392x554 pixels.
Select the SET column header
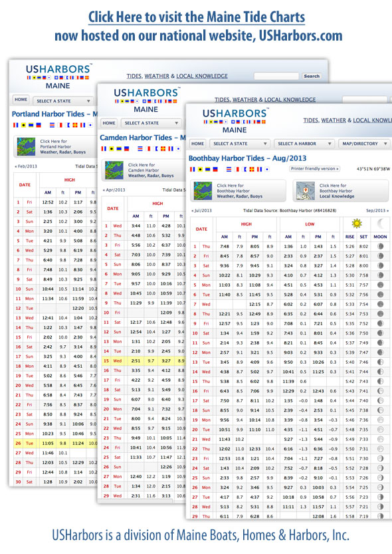coord(363,237)
